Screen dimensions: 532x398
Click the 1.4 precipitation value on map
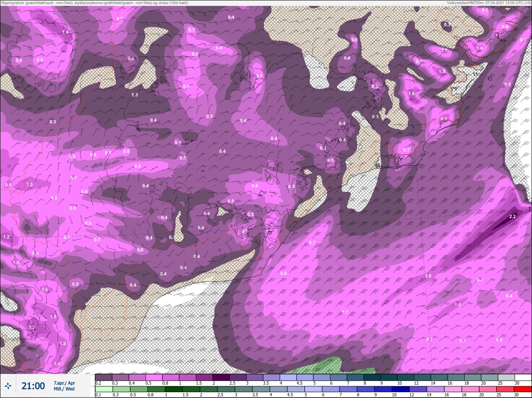click(x=65, y=32)
